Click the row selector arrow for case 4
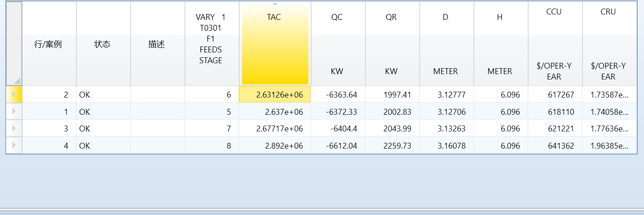644x215 pixels. [14, 145]
